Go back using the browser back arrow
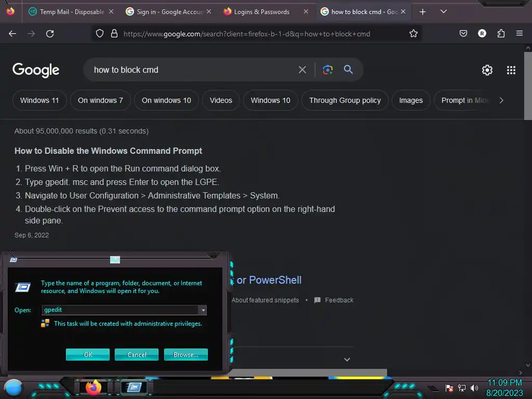Screen dimensions: 532x399 click(x=12, y=34)
